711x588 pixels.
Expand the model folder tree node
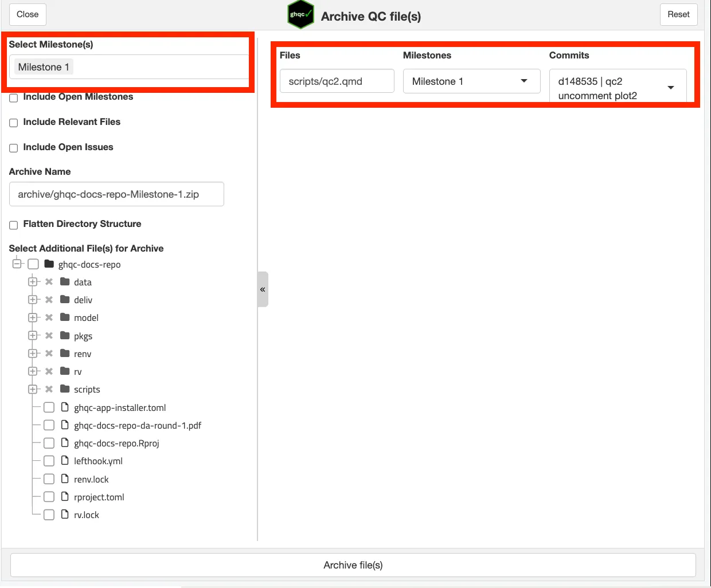click(33, 317)
